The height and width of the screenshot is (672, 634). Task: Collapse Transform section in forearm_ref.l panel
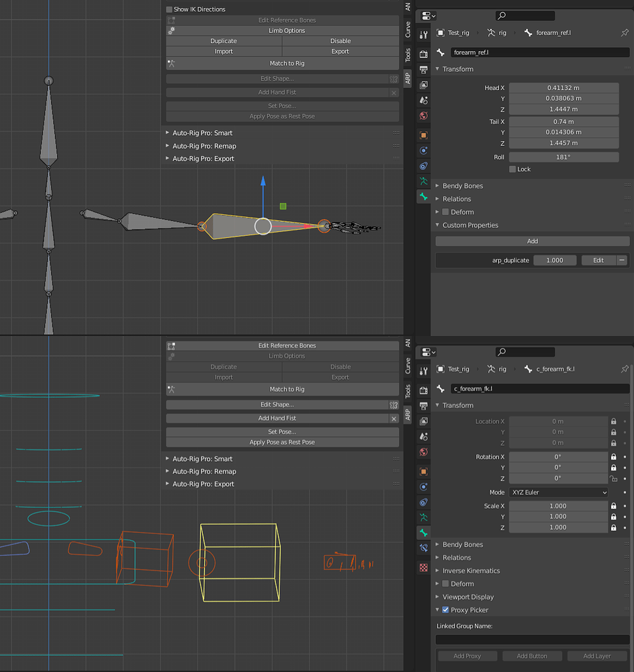tap(437, 69)
